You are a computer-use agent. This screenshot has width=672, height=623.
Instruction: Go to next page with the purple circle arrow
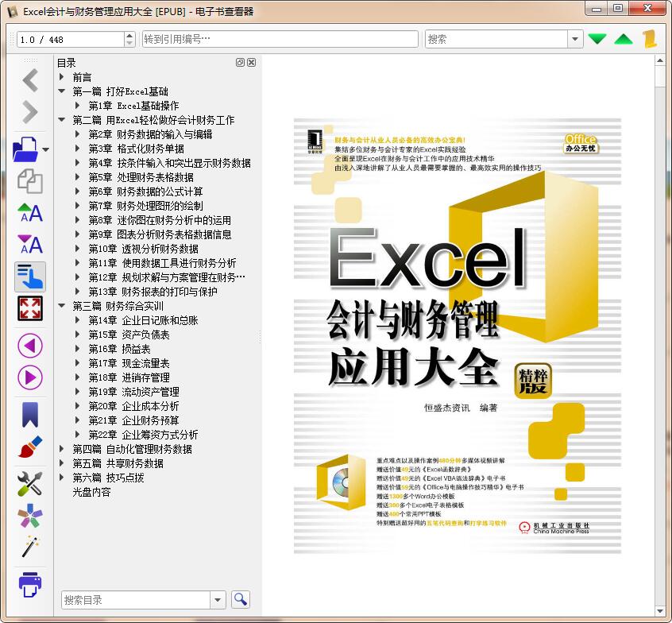pos(30,377)
